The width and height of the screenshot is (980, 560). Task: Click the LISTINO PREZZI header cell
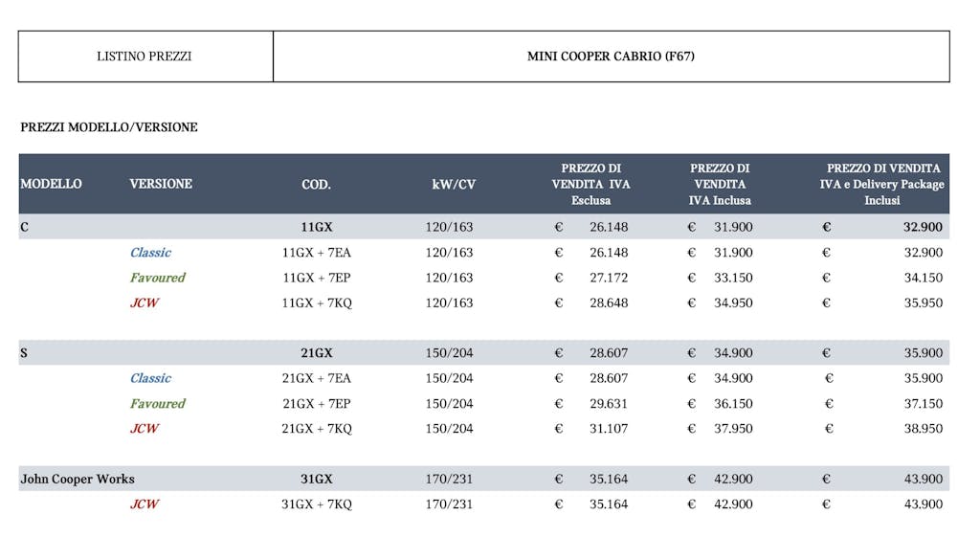(145, 56)
